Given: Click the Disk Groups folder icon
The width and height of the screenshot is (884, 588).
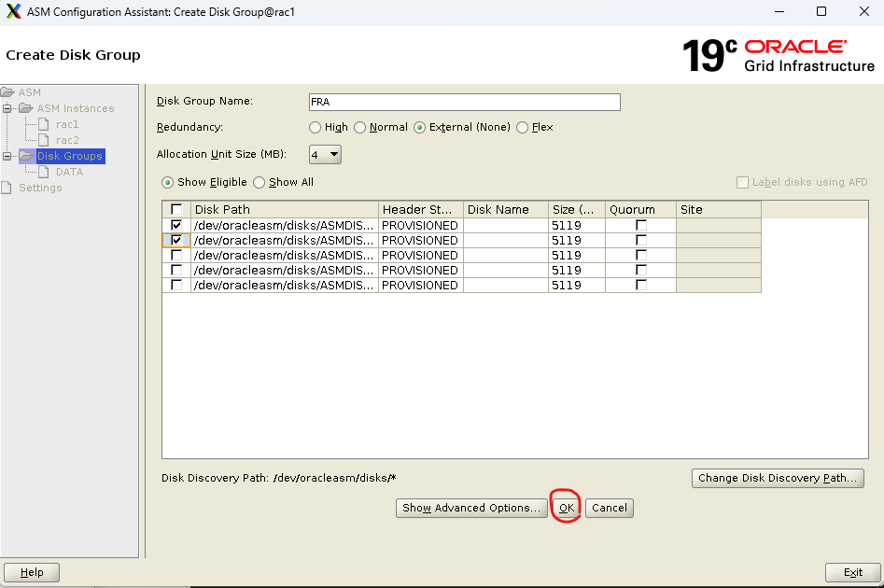Looking at the screenshot, I should [26, 156].
